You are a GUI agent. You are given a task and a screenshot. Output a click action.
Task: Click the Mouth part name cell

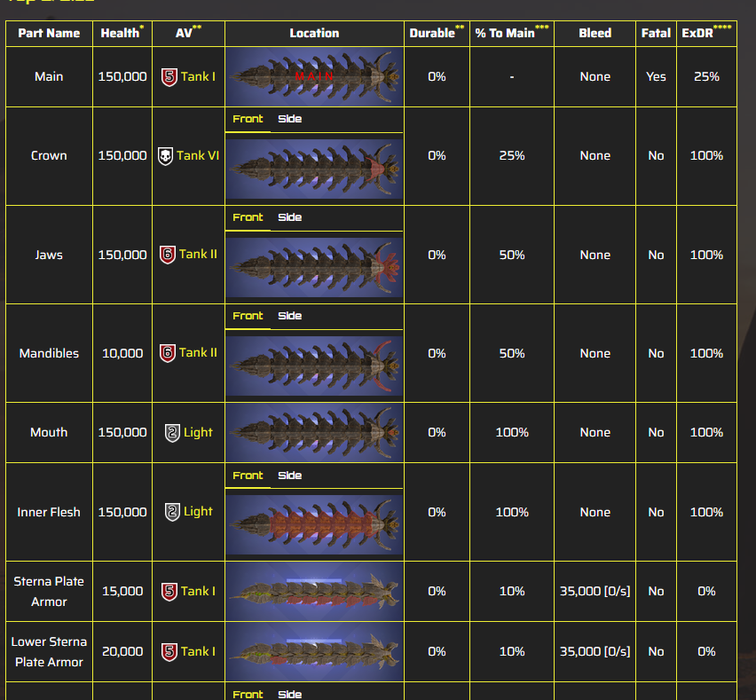pos(49,432)
